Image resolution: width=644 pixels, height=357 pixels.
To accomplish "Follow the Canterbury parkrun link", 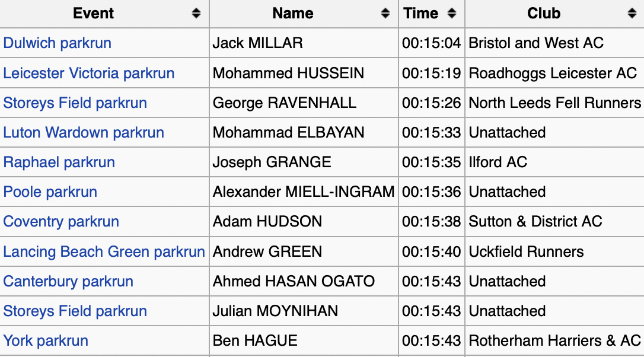I will click(68, 281).
